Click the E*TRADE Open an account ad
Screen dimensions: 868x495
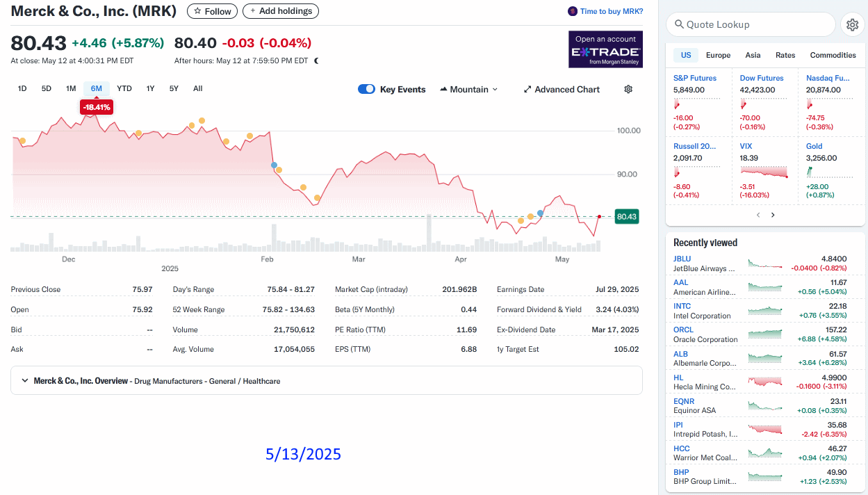pyautogui.click(x=605, y=49)
